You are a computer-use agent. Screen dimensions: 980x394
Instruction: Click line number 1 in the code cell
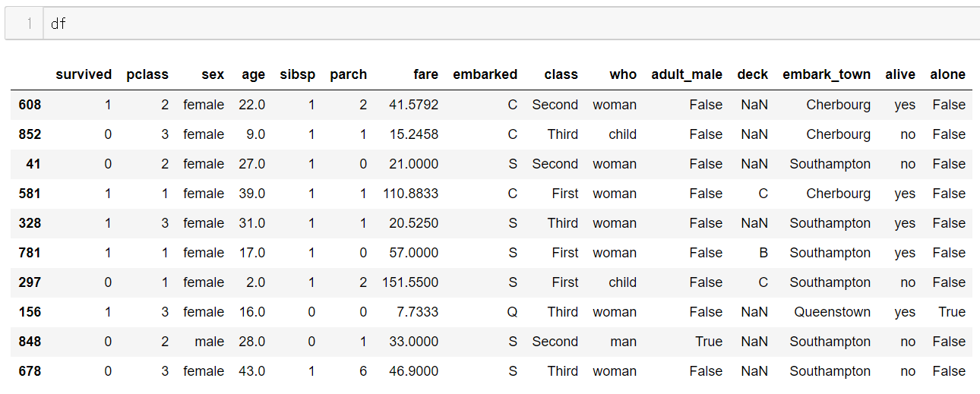(29, 24)
